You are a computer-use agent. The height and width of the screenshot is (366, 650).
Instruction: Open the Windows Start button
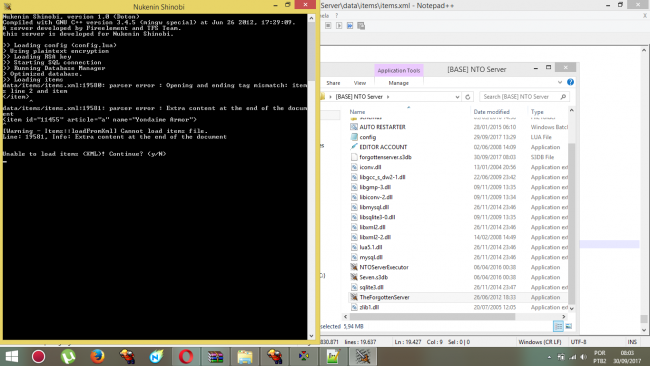click(x=12, y=356)
